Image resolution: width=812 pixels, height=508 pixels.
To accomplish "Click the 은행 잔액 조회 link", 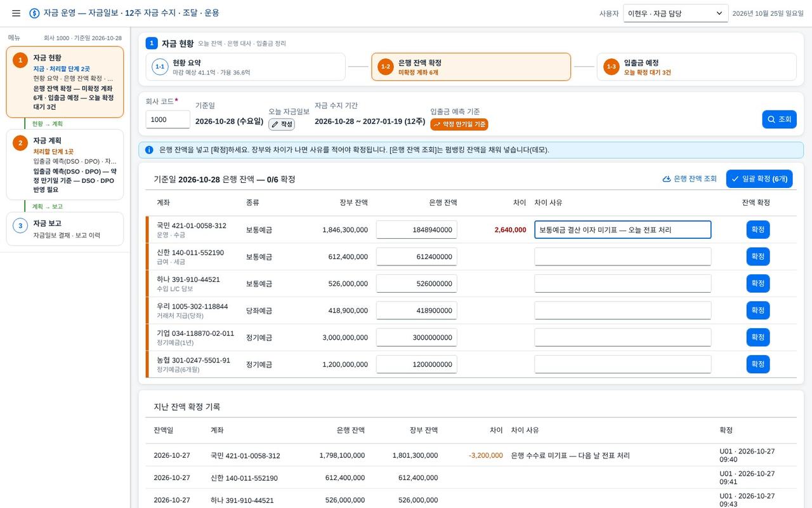I will pyautogui.click(x=689, y=179).
